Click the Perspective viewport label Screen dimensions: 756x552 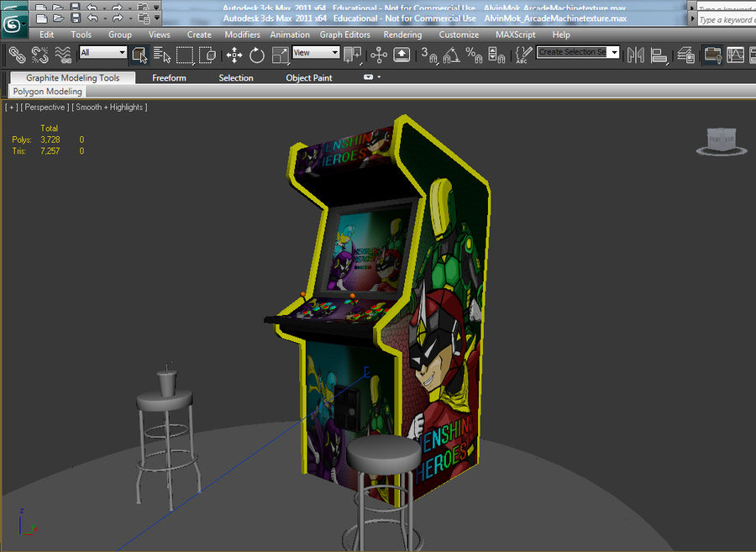point(43,107)
